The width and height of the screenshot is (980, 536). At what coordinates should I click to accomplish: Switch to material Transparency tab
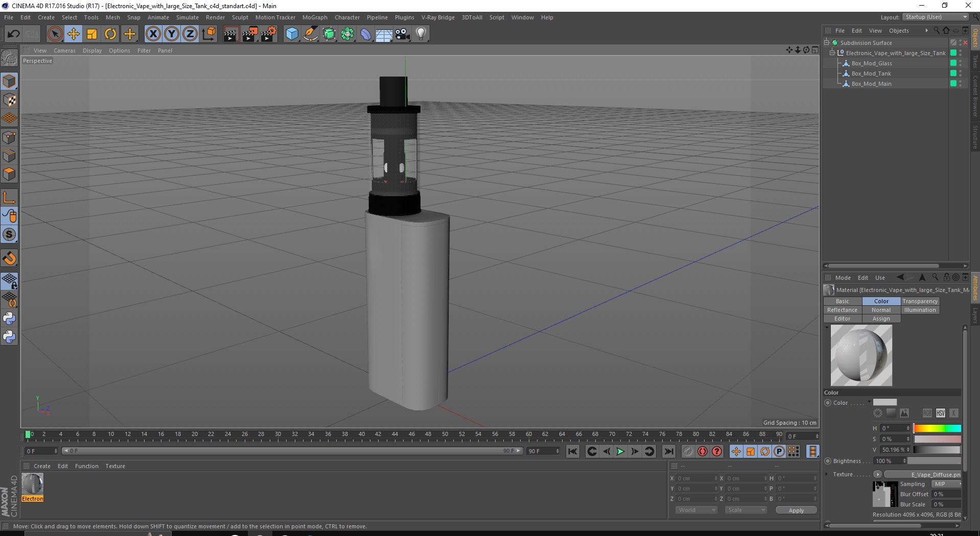pos(920,301)
